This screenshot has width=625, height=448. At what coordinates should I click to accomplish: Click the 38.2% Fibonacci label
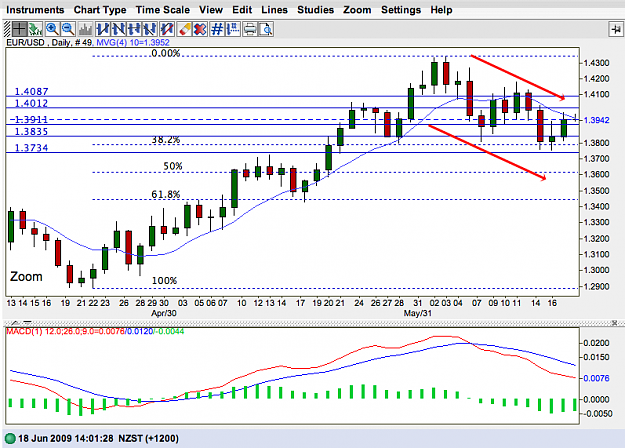(x=165, y=140)
